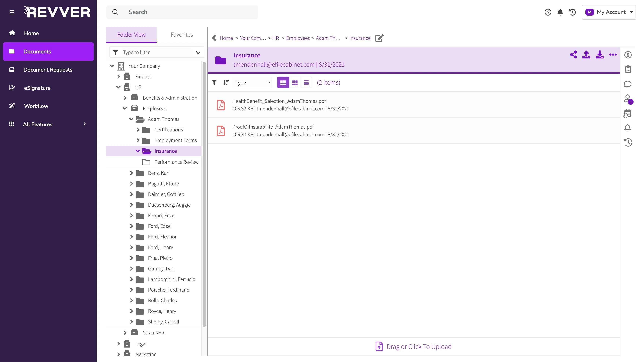Click the upload icon in the folder header
This screenshot has width=644, height=362.
point(586,55)
